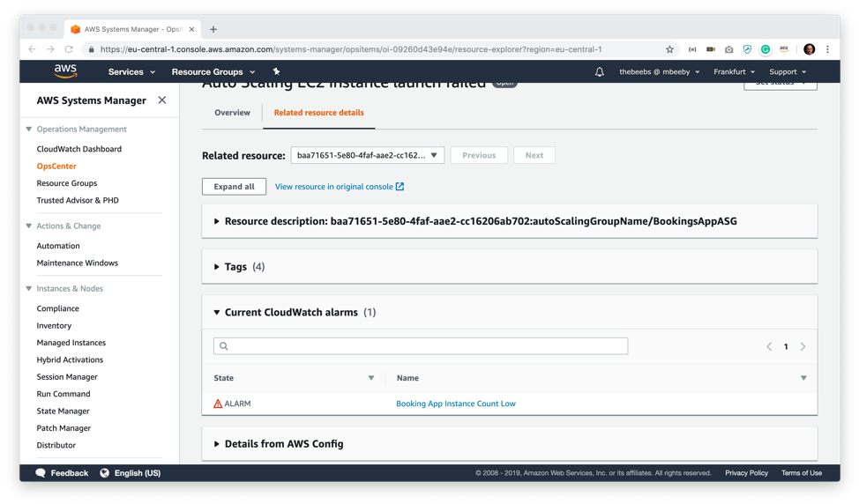The width and height of the screenshot is (859, 504).
Task: Click the Feedback speech bubble icon
Action: pyautogui.click(x=41, y=473)
